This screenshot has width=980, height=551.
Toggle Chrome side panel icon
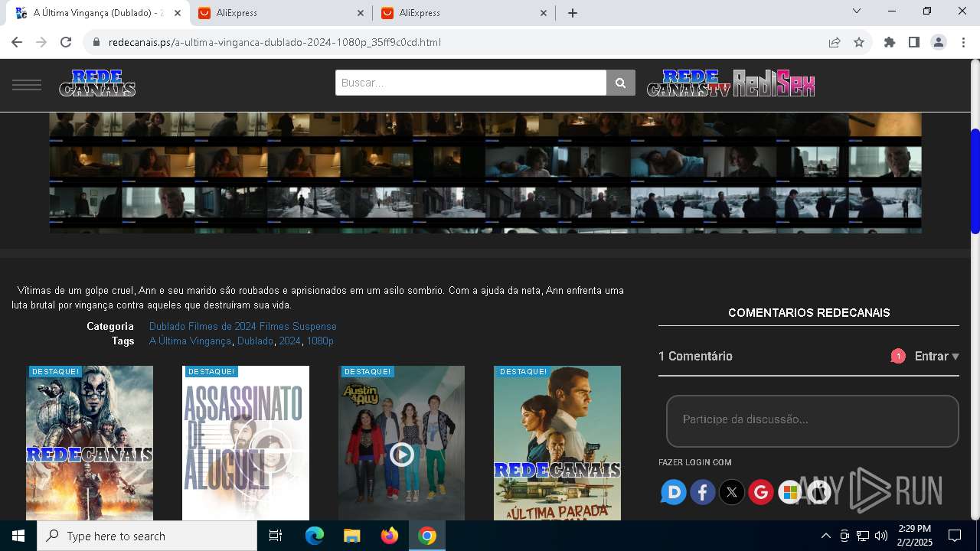[x=914, y=42]
